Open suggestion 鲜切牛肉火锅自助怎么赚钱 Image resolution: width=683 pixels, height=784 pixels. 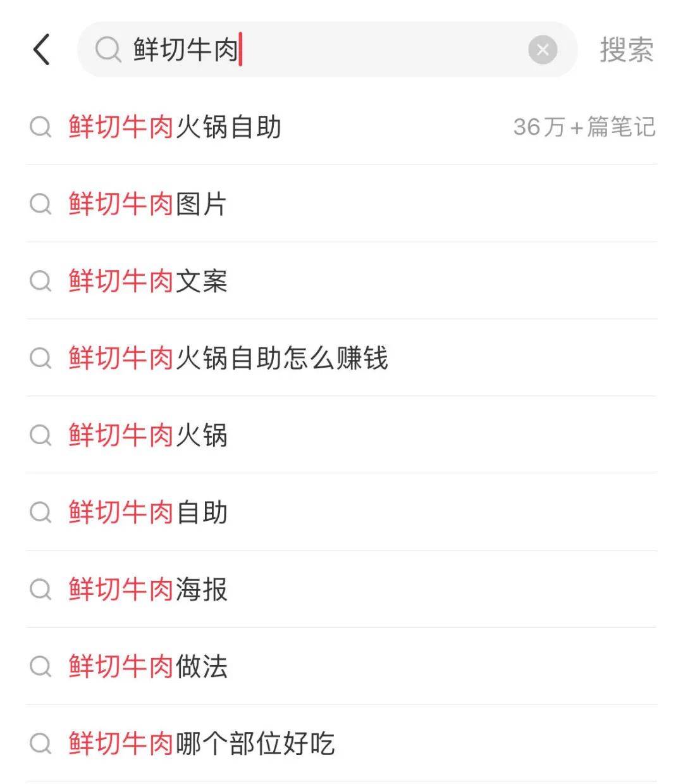click(228, 358)
